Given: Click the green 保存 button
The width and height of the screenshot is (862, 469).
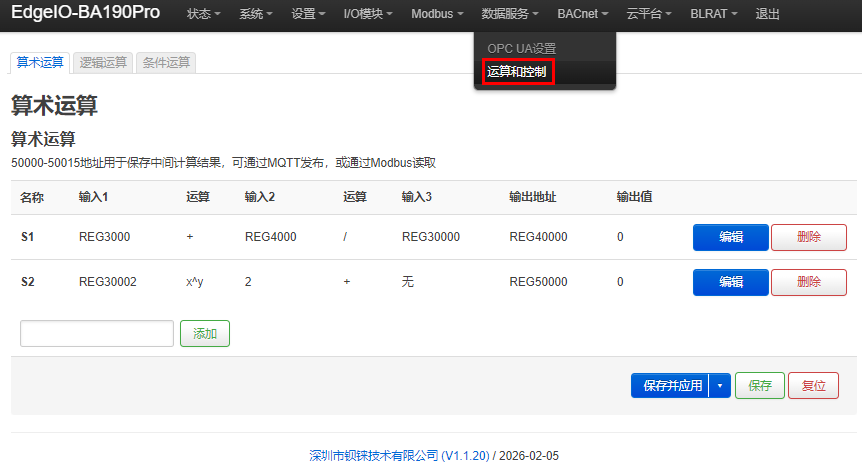Looking at the screenshot, I should [760, 385].
